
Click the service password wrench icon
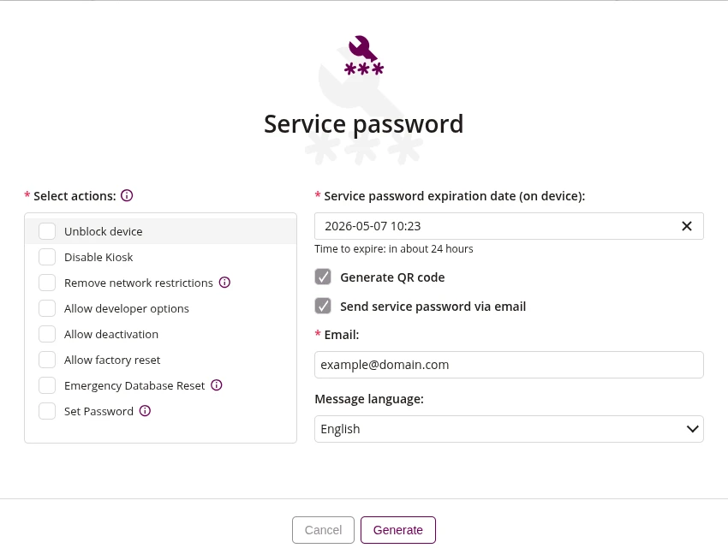[363, 56]
